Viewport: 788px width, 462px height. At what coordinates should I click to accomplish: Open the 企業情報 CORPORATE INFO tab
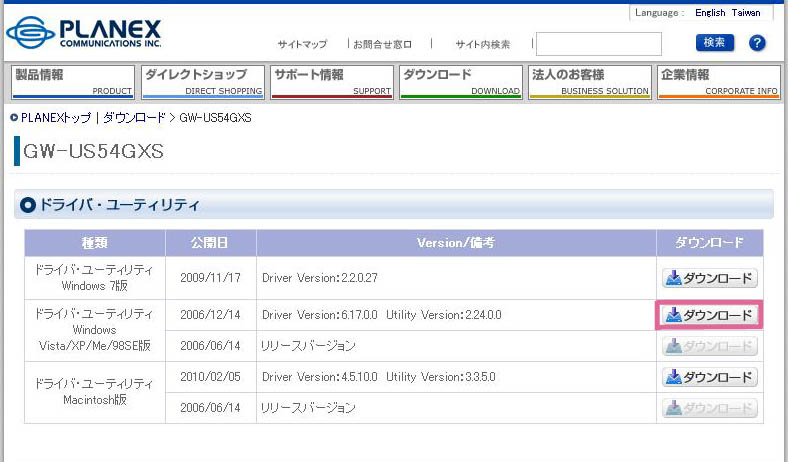coord(719,82)
